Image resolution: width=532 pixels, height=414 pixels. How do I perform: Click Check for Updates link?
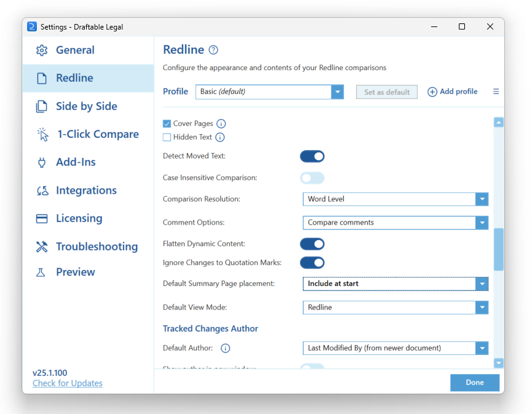click(x=68, y=383)
